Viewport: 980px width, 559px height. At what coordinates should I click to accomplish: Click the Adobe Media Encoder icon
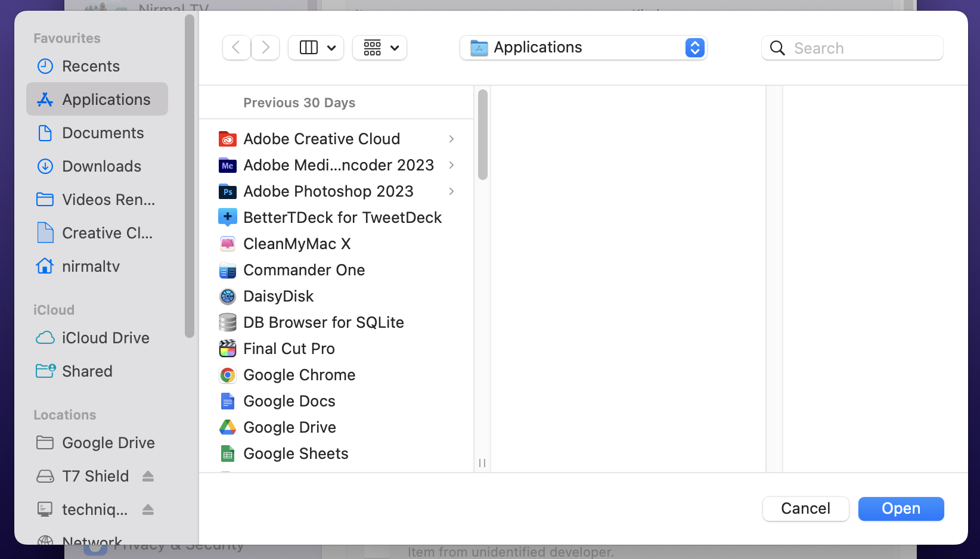tap(228, 165)
